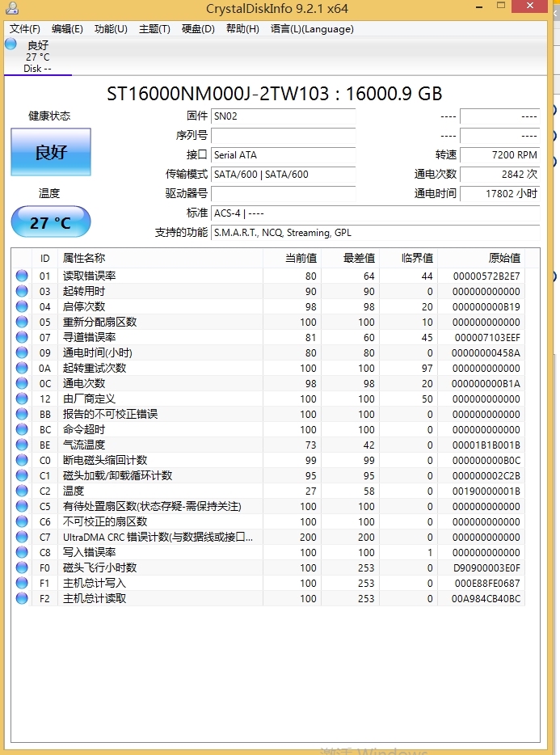Click the 良好 health status button

click(x=51, y=152)
